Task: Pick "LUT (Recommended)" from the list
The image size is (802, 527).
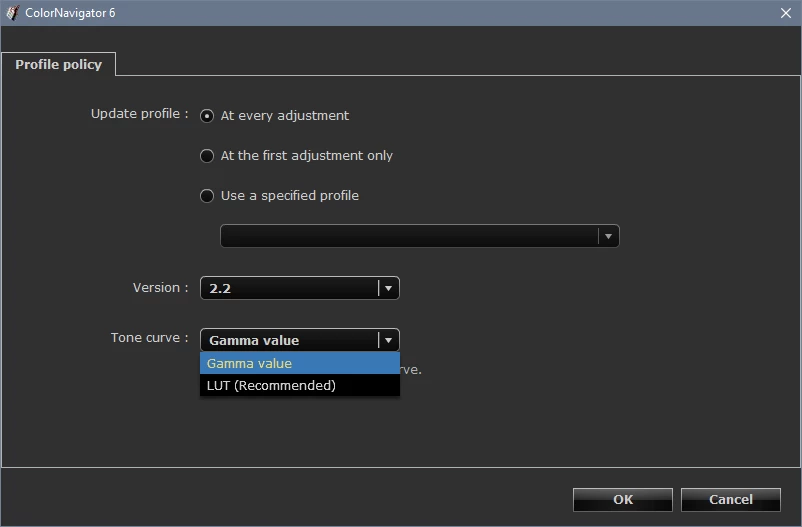Action: click(300, 385)
